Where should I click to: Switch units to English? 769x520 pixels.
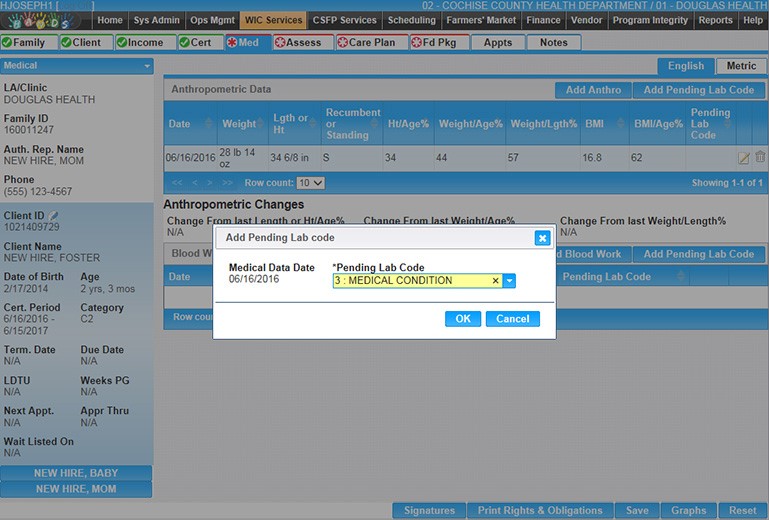(x=686, y=66)
